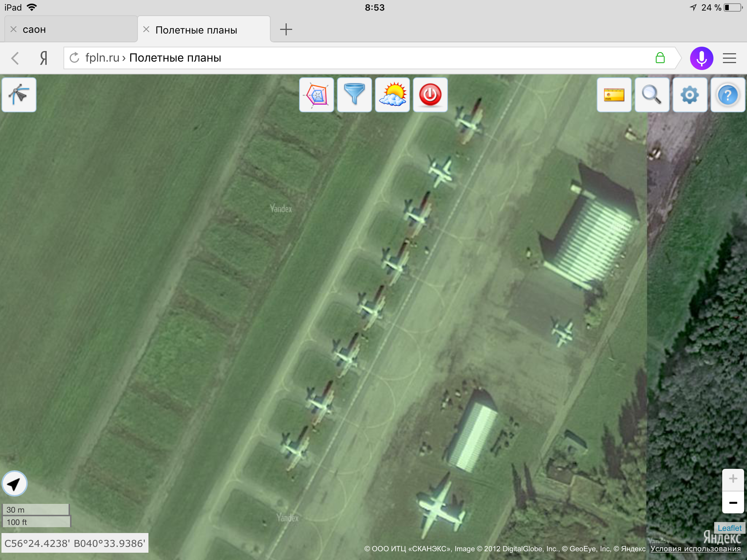747x560 pixels.
Task: Toggle the geolocation arrow button
Action: tap(15, 484)
